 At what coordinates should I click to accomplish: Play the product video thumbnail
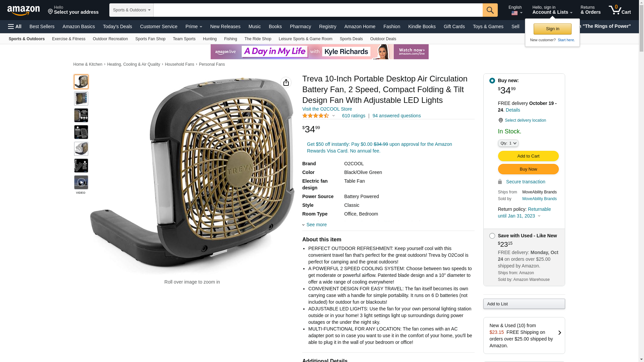tap(81, 182)
